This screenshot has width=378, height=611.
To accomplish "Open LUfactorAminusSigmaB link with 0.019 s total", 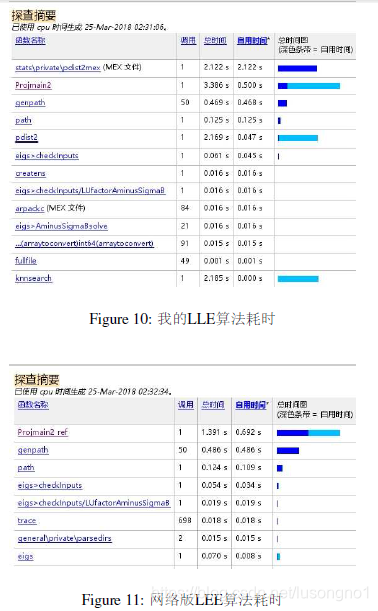I will pyautogui.click(x=94, y=503).
